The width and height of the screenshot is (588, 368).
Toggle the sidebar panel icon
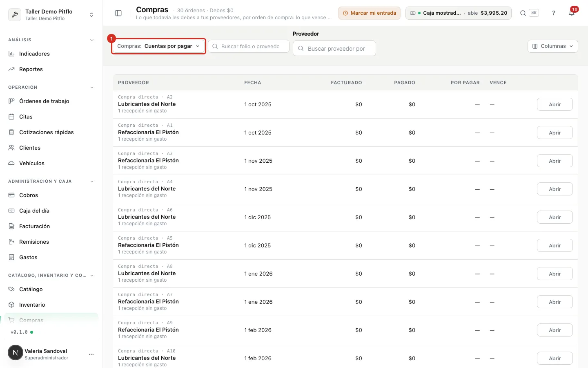click(x=118, y=13)
